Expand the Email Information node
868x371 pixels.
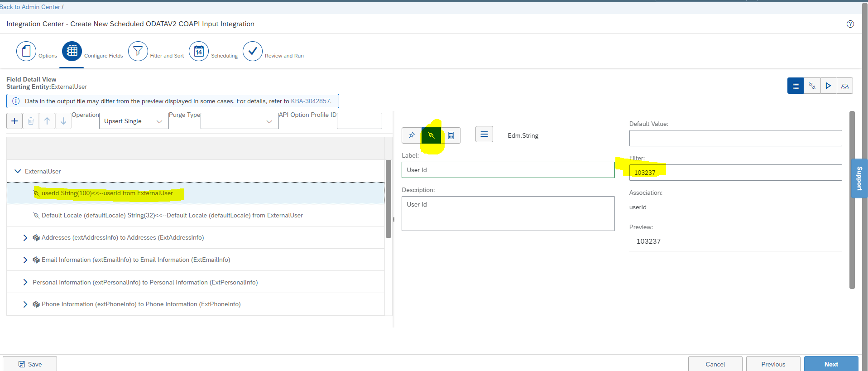(x=25, y=260)
